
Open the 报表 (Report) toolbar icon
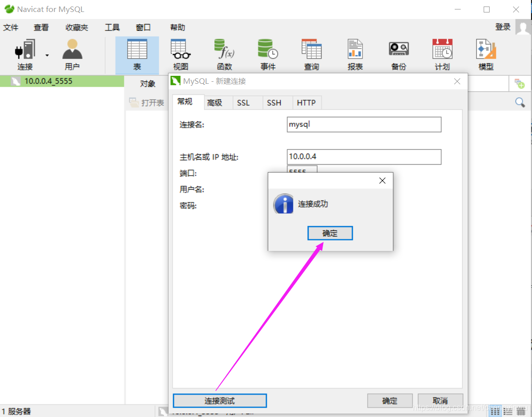tap(355, 54)
